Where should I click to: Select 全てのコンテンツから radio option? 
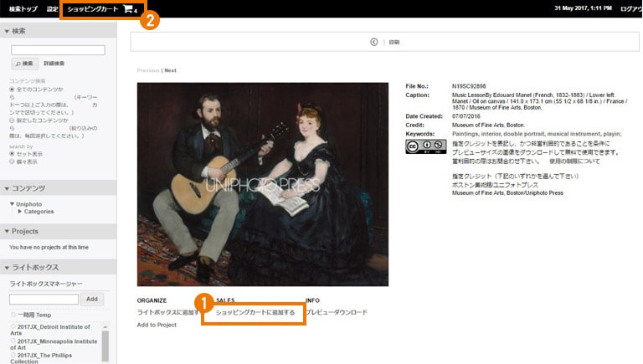12,89
